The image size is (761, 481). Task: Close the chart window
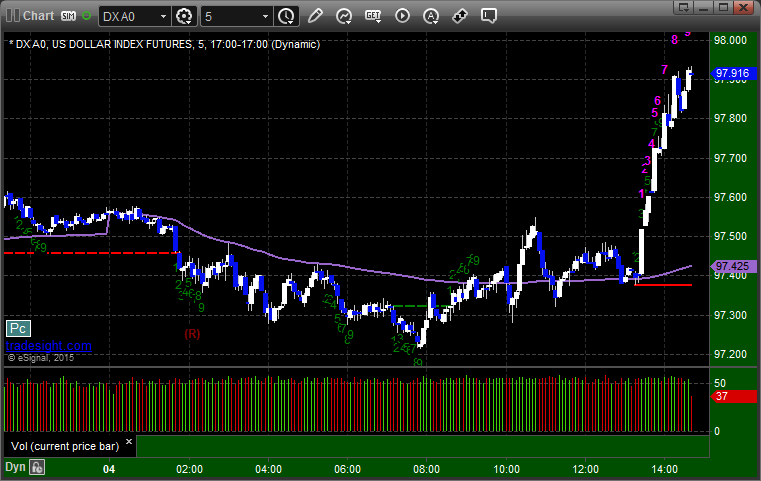[x=744, y=7]
